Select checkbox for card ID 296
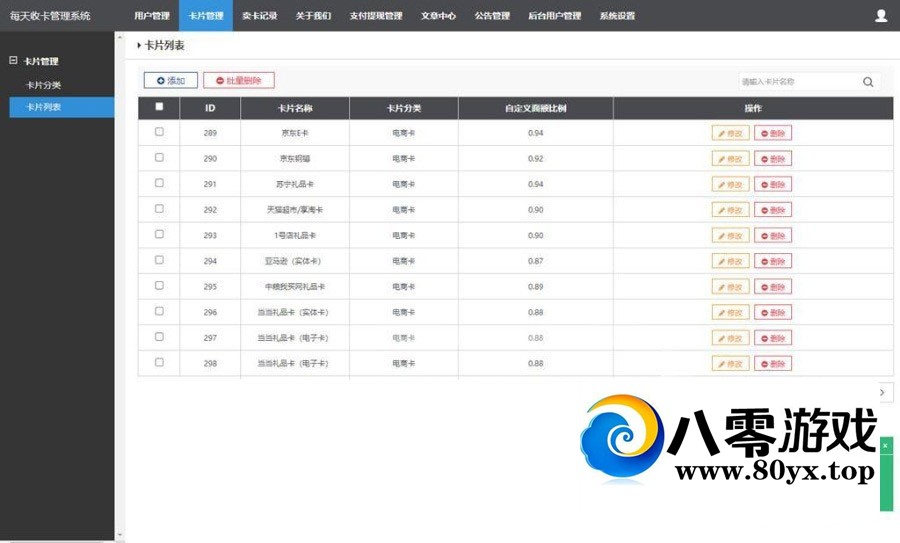 click(159, 311)
